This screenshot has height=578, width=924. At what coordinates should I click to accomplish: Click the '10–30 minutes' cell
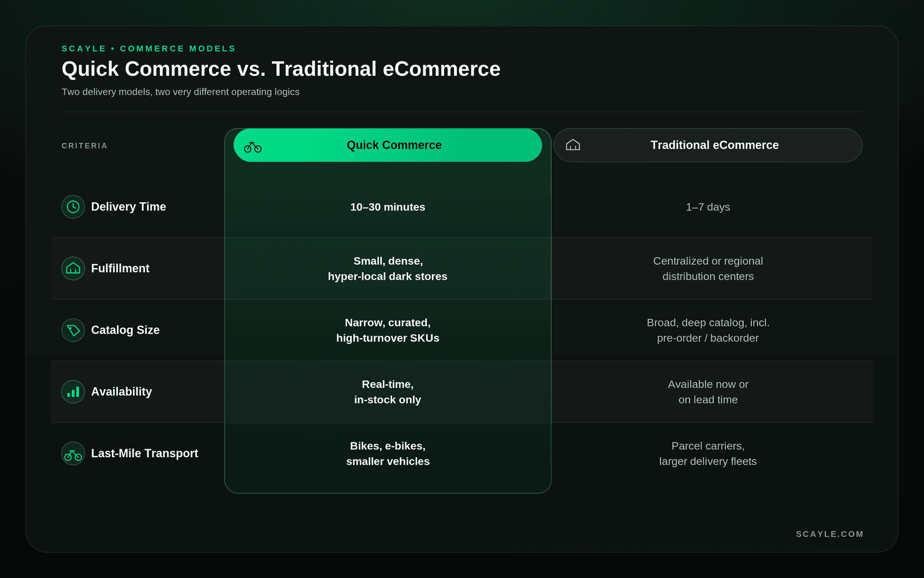coord(388,207)
